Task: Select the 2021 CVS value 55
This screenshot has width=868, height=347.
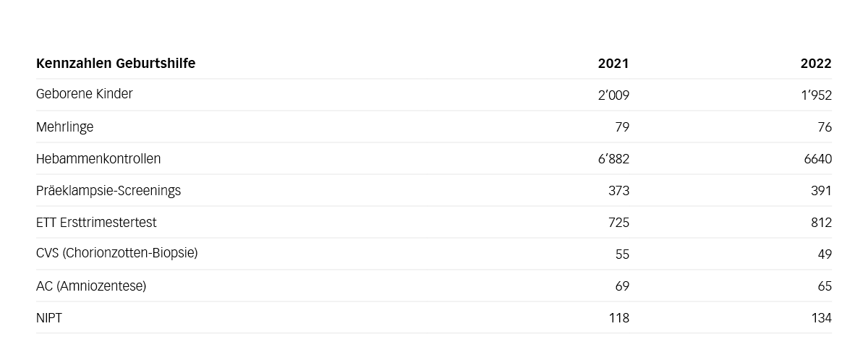Action: [x=622, y=254]
